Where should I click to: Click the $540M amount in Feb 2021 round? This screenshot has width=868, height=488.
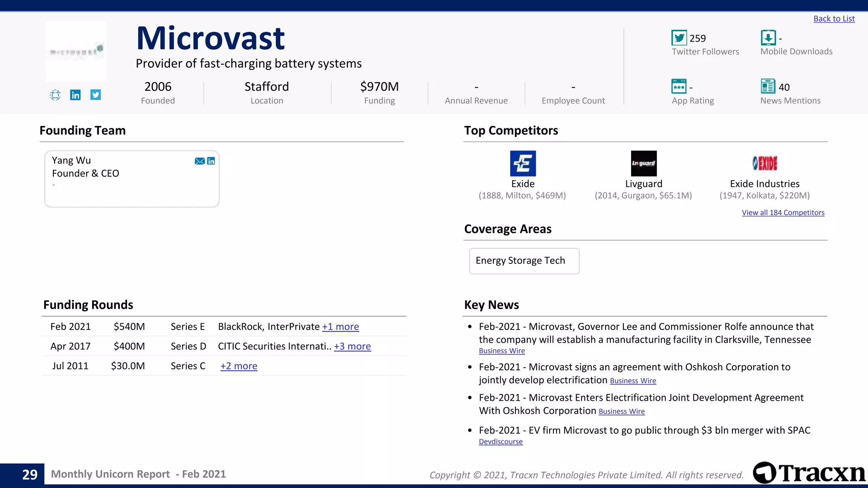point(129,327)
